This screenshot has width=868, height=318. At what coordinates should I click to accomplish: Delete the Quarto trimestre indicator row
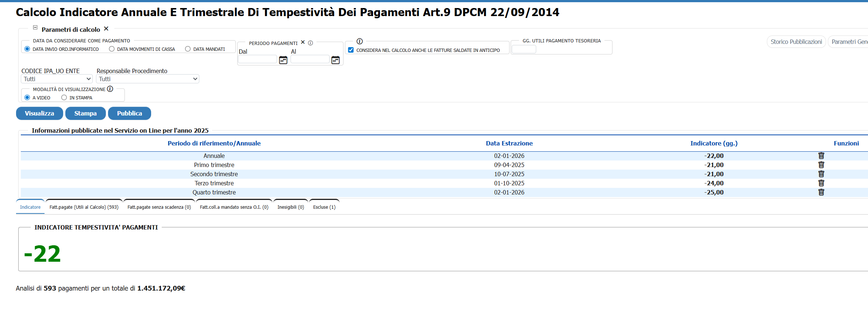[x=821, y=192]
